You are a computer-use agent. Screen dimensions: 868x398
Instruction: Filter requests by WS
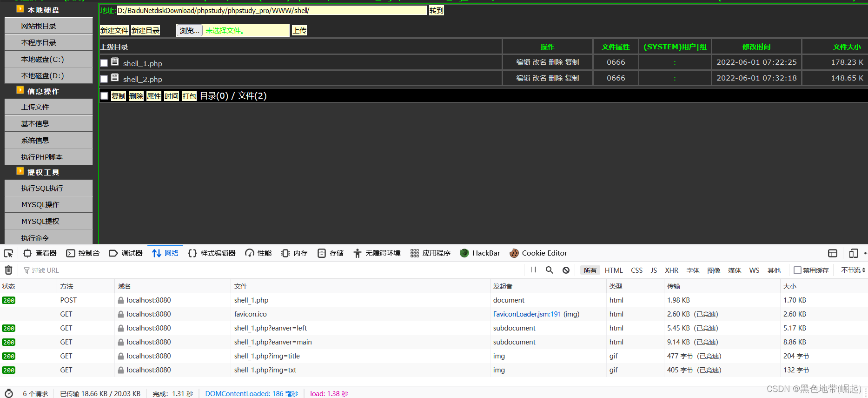754,270
